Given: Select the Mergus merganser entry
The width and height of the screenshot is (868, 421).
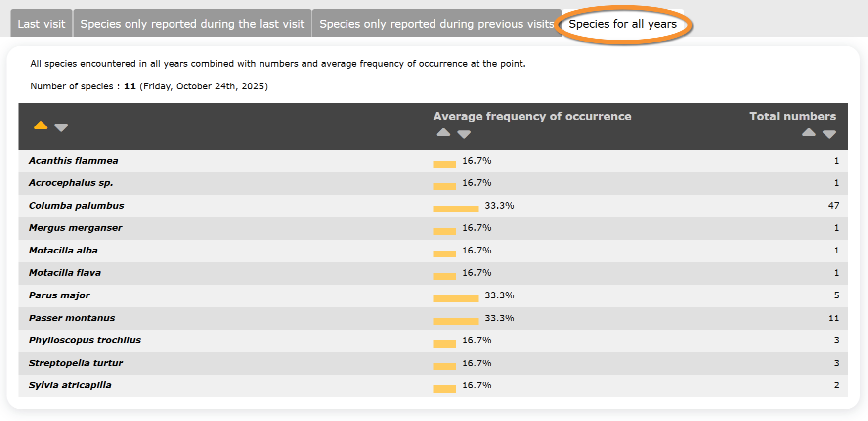Looking at the screenshot, I should (76, 228).
